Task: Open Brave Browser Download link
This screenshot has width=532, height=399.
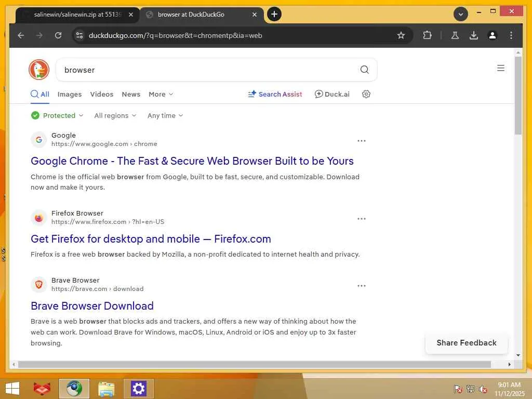Action: click(92, 305)
